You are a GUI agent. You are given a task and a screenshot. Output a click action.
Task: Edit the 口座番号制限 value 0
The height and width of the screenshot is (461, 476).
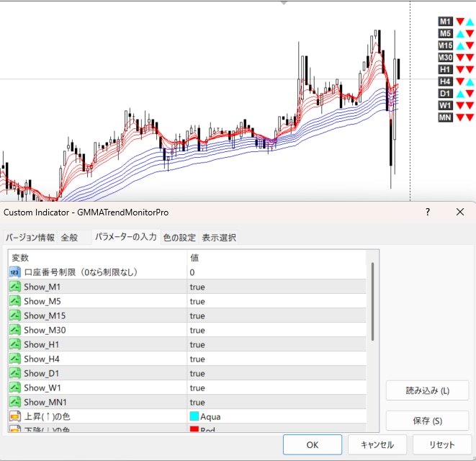[277, 272]
